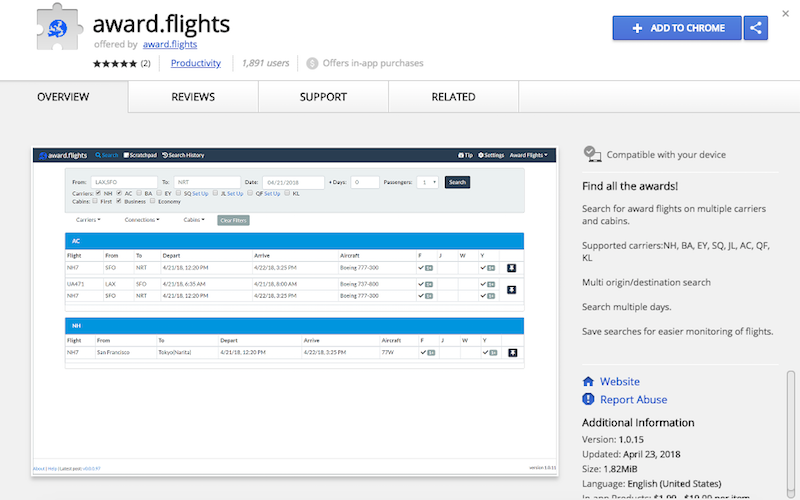Open the Award Flights navbar menu

[529, 155]
